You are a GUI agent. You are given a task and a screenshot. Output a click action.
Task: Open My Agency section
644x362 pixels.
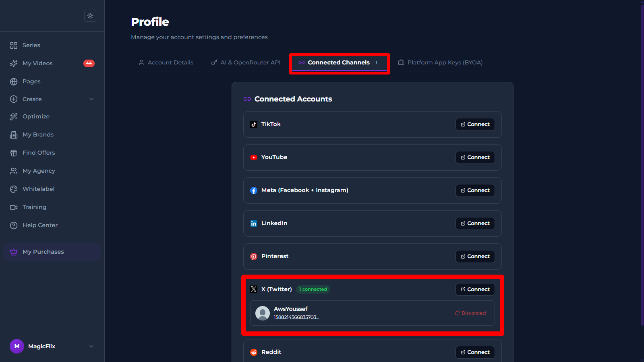point(52,171)
